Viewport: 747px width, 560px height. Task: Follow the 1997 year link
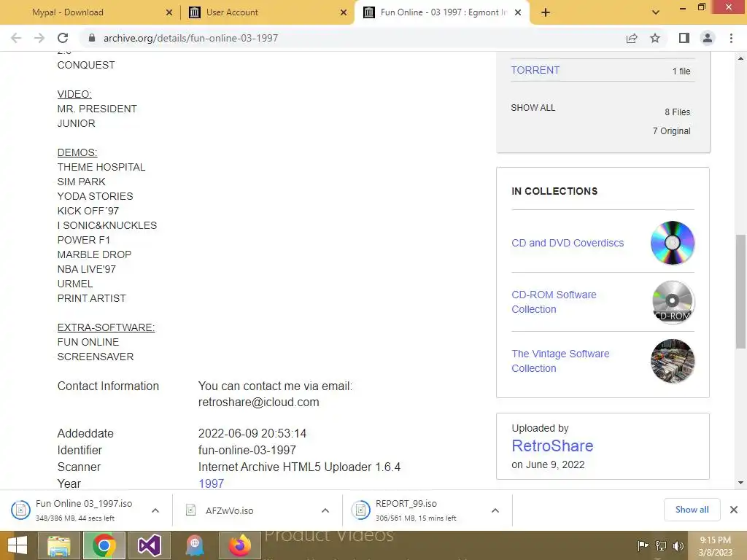[x=211, y=483]
